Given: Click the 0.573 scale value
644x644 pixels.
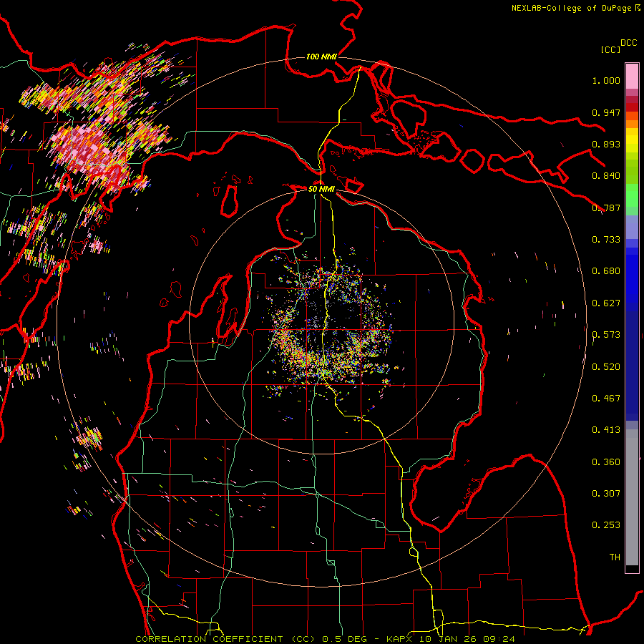Looking at the screenshot, I should 606,335.
